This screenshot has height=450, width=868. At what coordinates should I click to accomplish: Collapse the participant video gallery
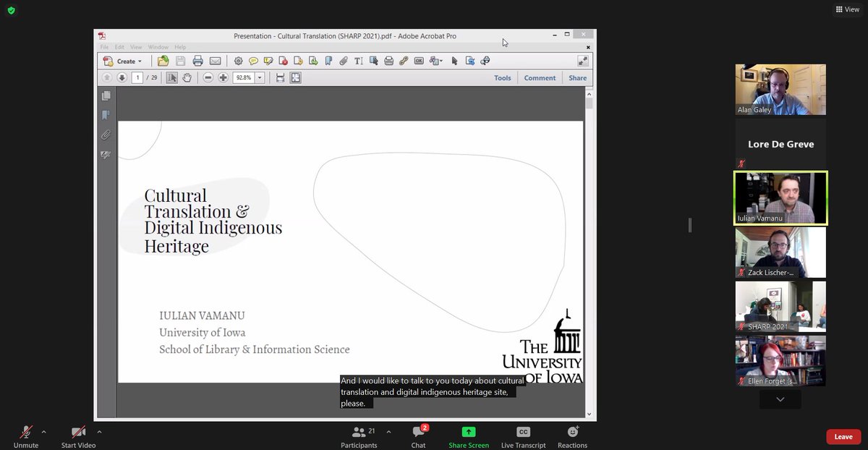tap(780, 399)
